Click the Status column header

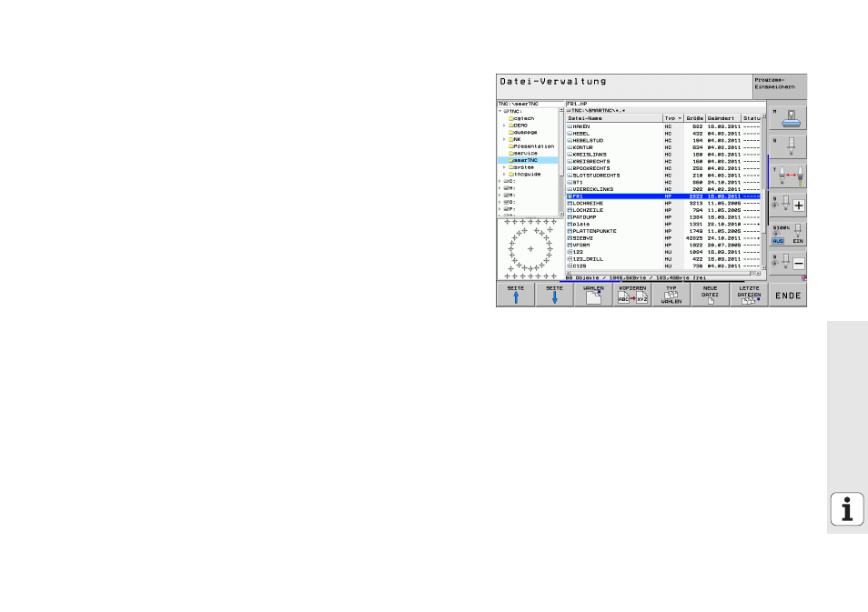(752, 118)
